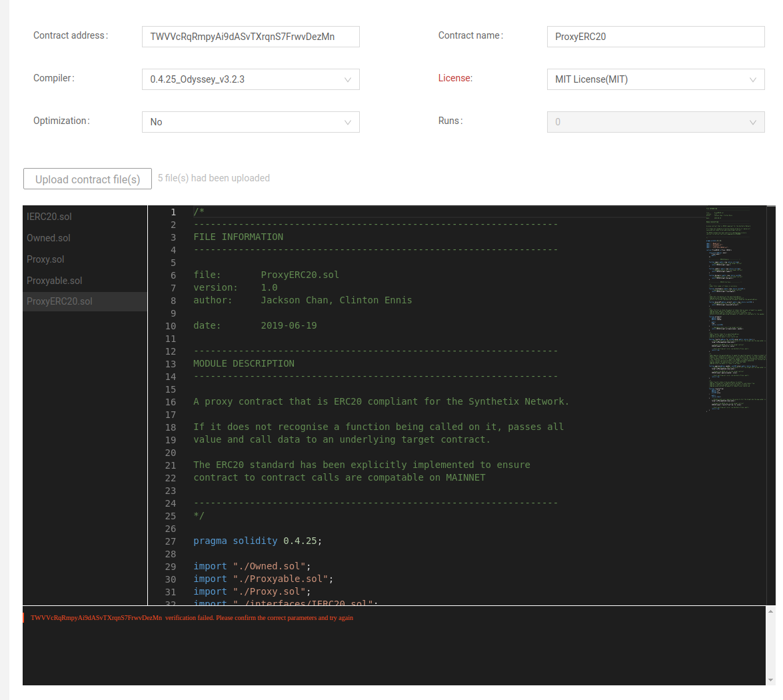Image resolution: width=783 pixels, height=700 pixels.
Task: Open the Optimization dropdown
Action: point(251,122)
